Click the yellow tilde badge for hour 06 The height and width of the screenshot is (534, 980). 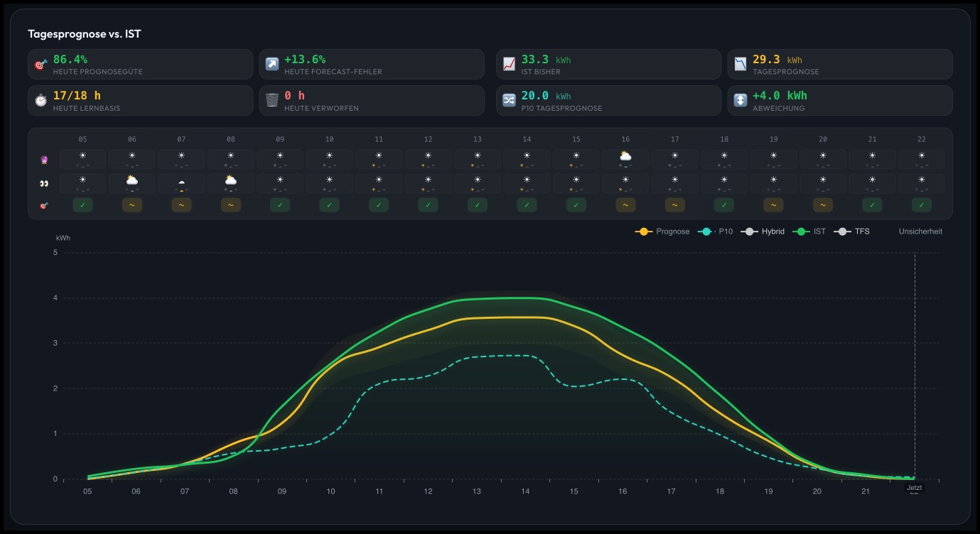[132, 205]
